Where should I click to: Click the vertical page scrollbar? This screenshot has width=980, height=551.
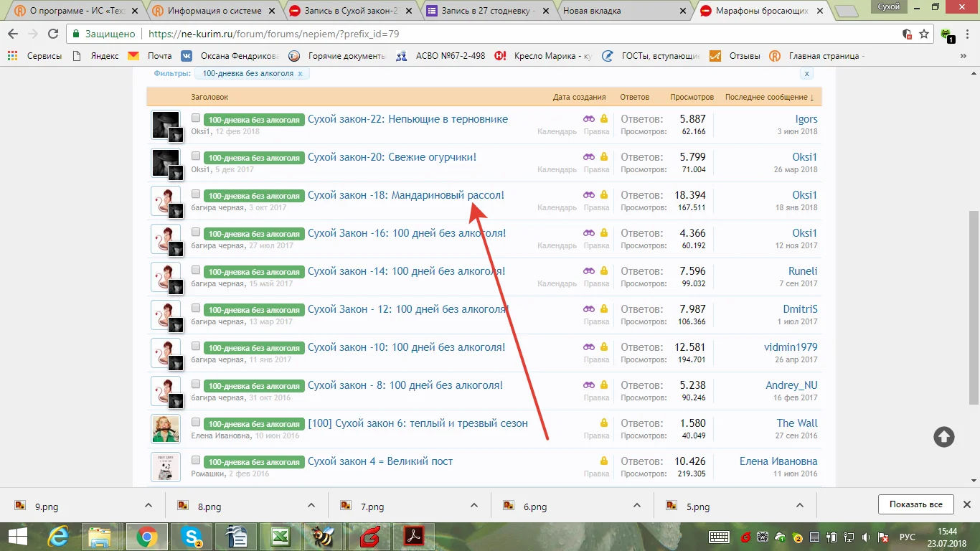point(974,308)
